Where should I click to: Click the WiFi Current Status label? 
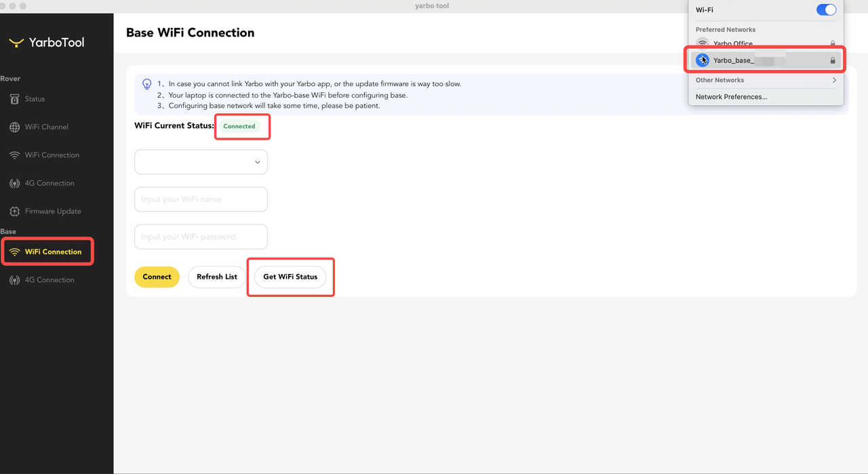(174, 125)
